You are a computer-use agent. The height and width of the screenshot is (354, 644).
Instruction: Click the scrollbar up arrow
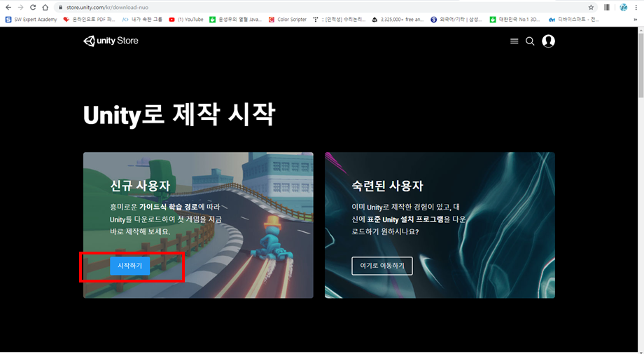click(x=640, y=30)
